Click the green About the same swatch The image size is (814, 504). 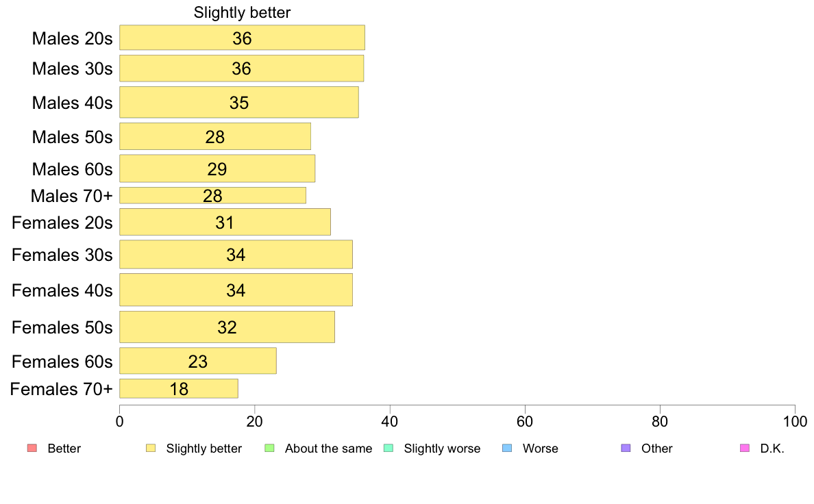pos(269,448)
